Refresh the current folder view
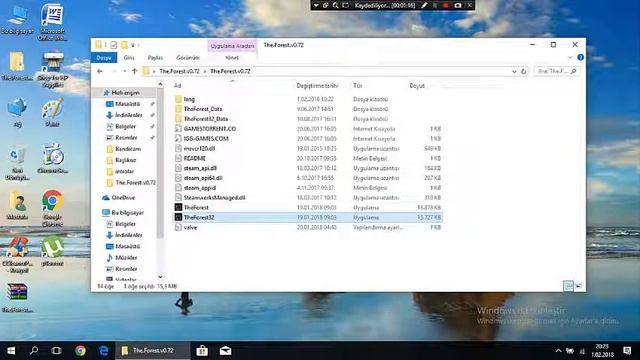640x360 pixels. pos(524,71)
